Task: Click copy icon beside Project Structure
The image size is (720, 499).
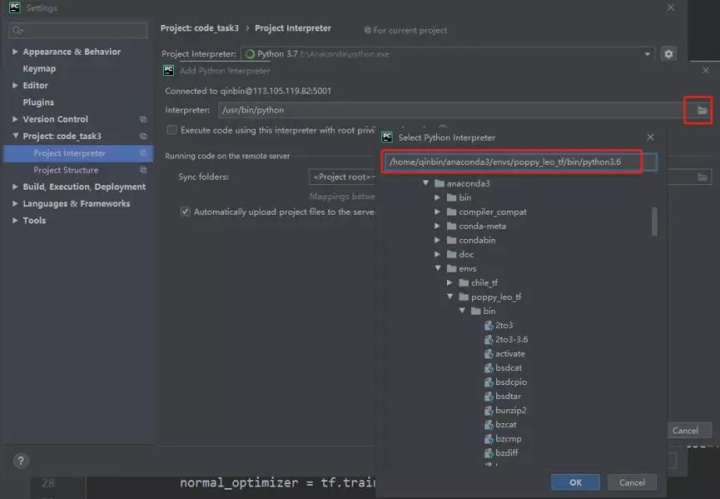Action: pos(143,170)
